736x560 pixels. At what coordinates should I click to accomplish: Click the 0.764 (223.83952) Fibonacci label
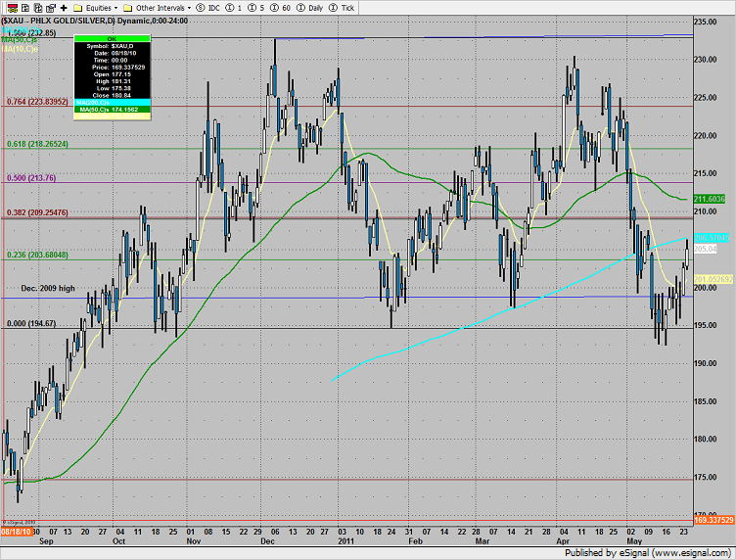pos(37,102)
